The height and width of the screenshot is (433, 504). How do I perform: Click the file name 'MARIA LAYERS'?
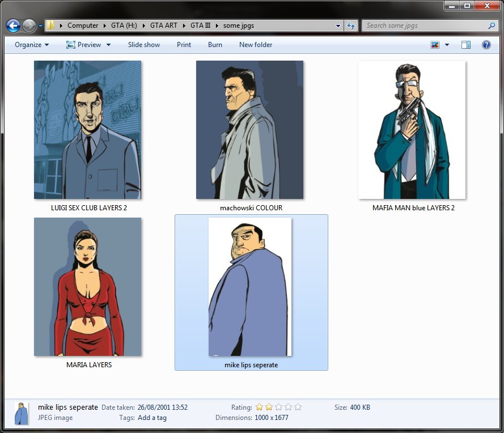pos(89,365)
